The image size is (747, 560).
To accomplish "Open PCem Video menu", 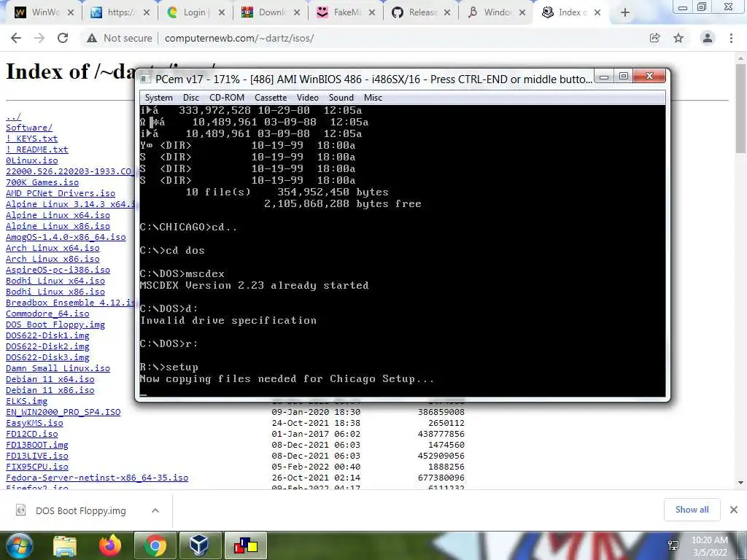I will [308, 98].
